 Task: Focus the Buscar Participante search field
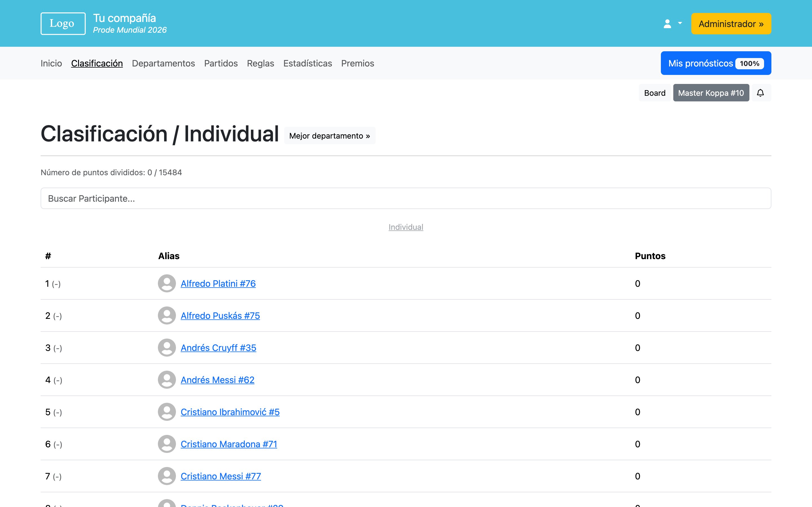point(406,199)
